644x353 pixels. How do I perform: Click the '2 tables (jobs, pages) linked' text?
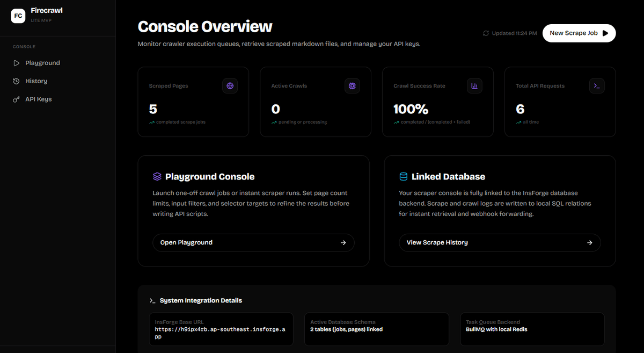(347, 329)
